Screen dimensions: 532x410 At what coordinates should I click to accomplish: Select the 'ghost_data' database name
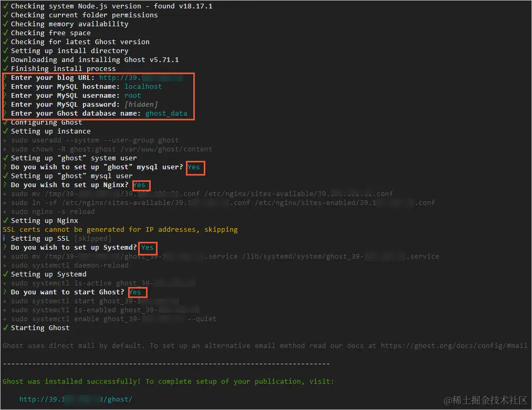166,114
